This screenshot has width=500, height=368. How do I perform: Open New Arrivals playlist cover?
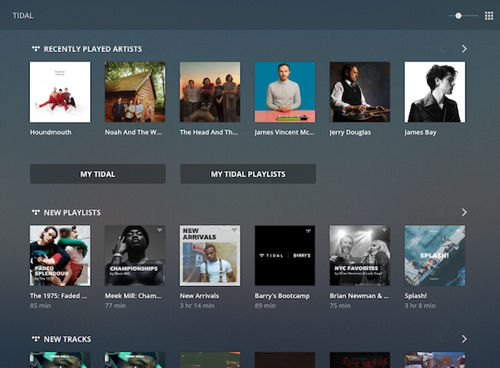(x=210, y=256)
